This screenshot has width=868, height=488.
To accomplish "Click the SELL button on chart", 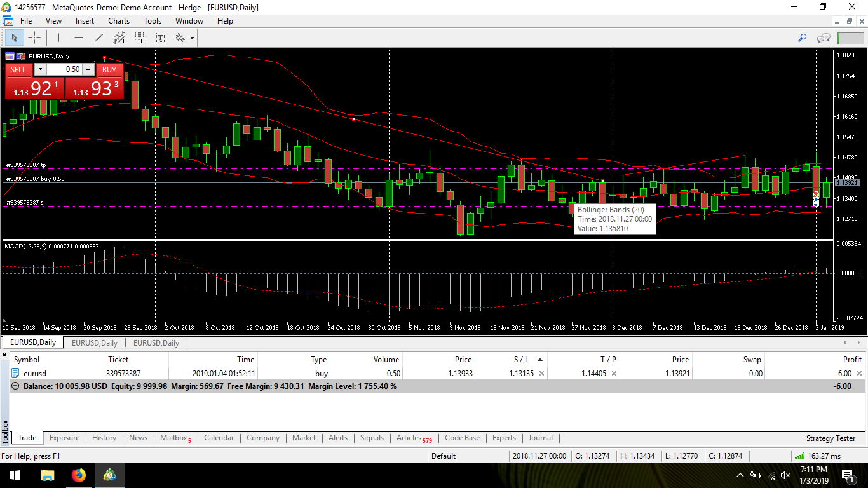I will pyautogui.click(x=18, y=69).
